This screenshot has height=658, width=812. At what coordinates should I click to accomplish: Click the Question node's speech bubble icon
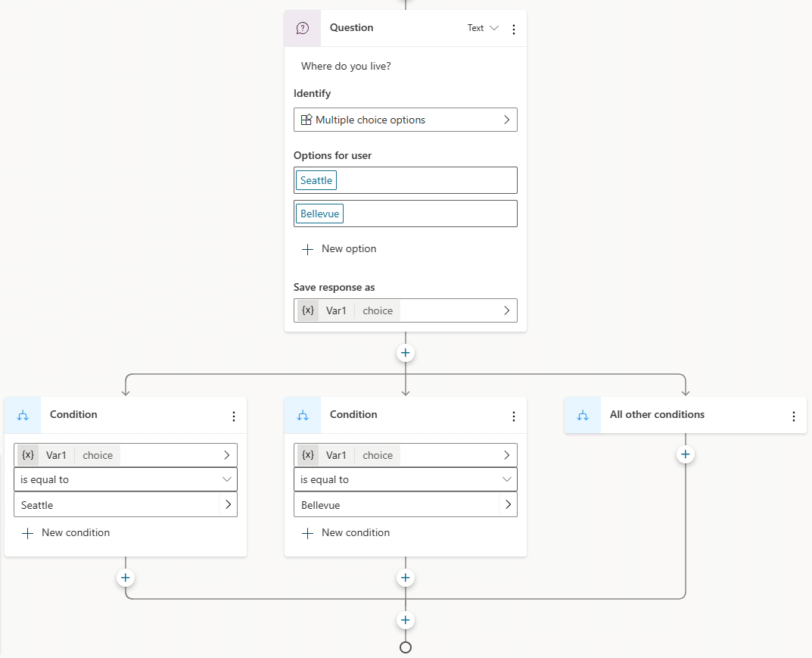coord(303,27)
